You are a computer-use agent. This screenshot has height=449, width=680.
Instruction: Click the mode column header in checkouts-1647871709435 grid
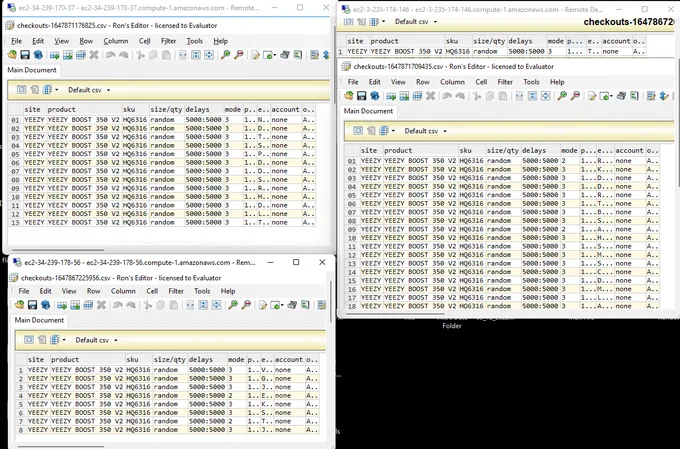569,150
